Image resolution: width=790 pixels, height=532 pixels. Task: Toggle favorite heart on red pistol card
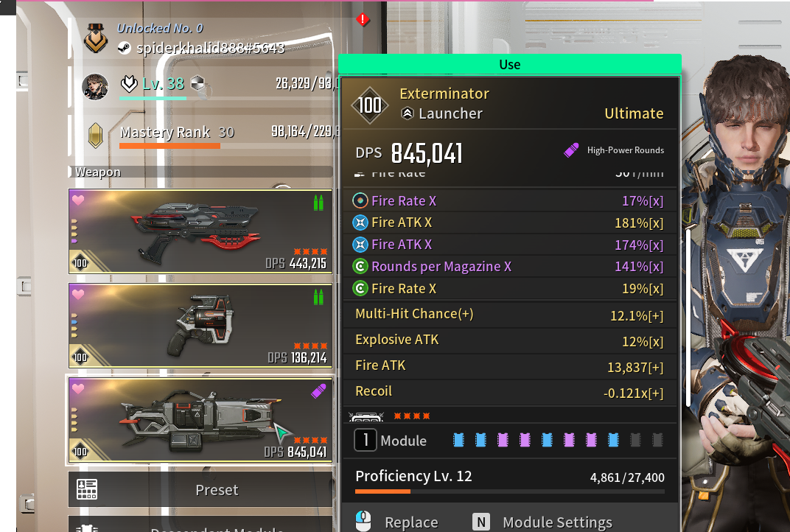pyautogui.click(x=78, y=200)
